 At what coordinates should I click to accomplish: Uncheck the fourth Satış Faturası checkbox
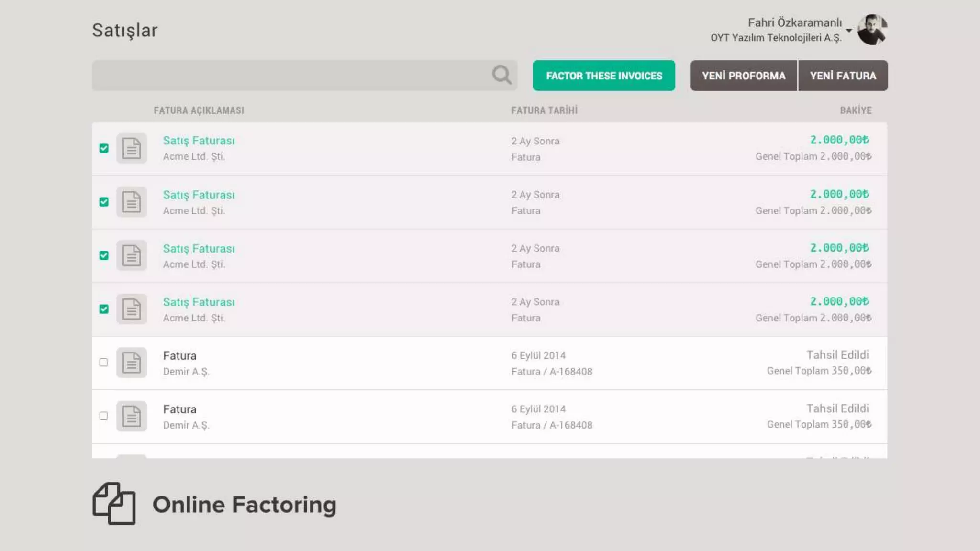104,309
